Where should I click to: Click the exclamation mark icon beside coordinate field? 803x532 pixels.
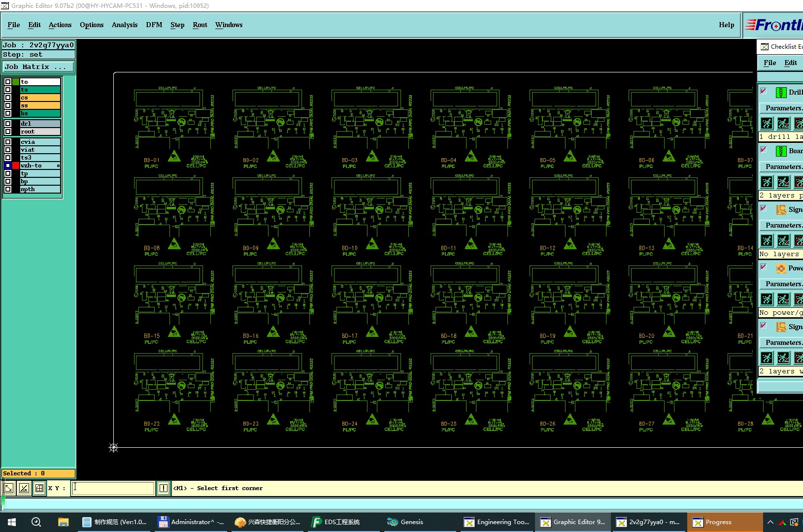164,488
